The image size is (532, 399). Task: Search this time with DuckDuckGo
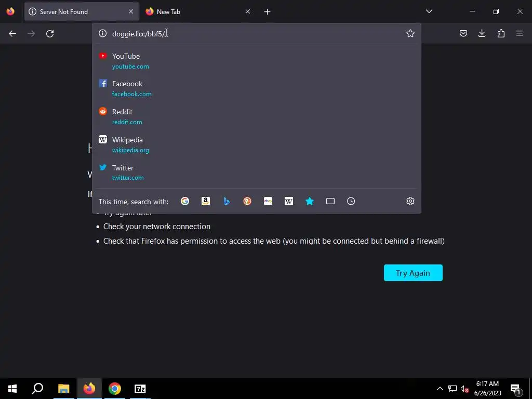pos(247,201)
